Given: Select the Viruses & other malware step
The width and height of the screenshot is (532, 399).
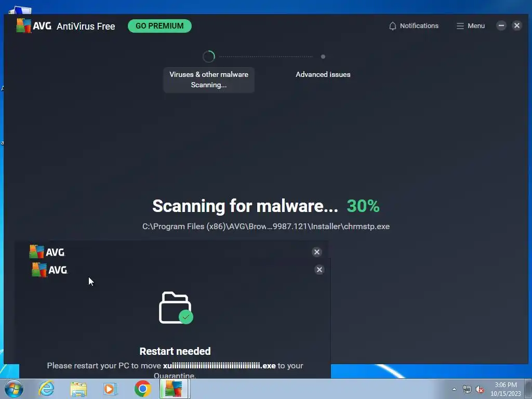Looking at the screenshot, I should (209, 79).
